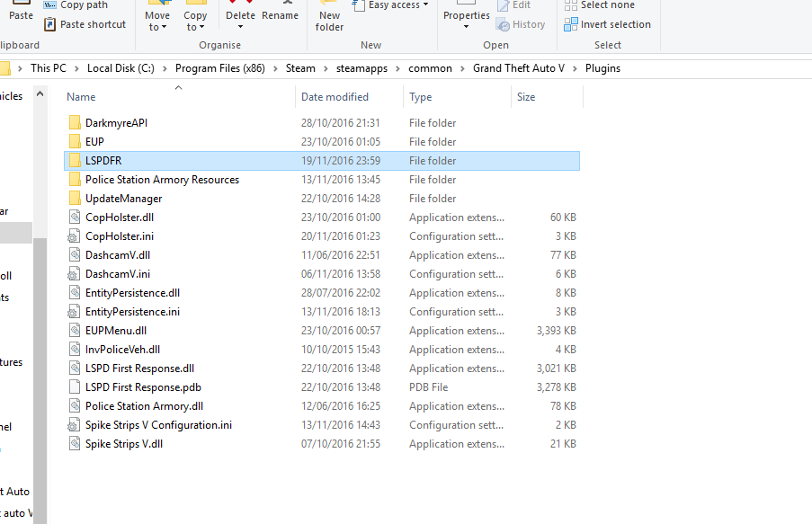Click the Copy path icon
Image resolution: width=812 pixels, height=524 pixels.
coord(49,4)
